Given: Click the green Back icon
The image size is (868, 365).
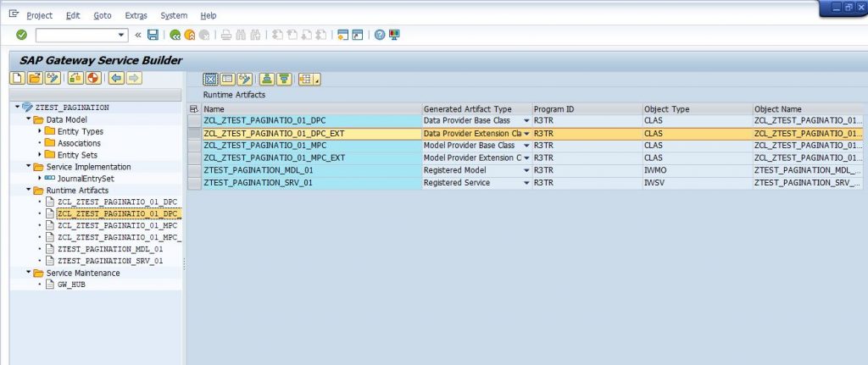Looking at the screenshot, I should click(175, 35).
